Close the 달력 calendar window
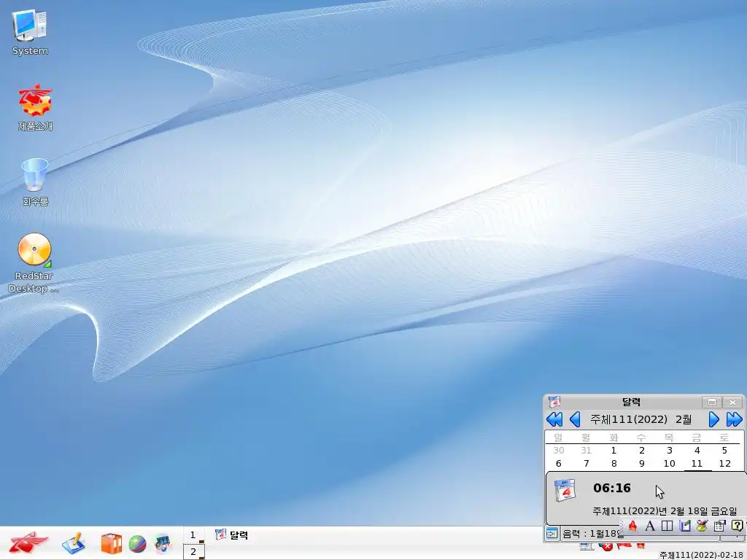This screenshot has width=747, height=560. pyautogui.click(x=732, y=402)
